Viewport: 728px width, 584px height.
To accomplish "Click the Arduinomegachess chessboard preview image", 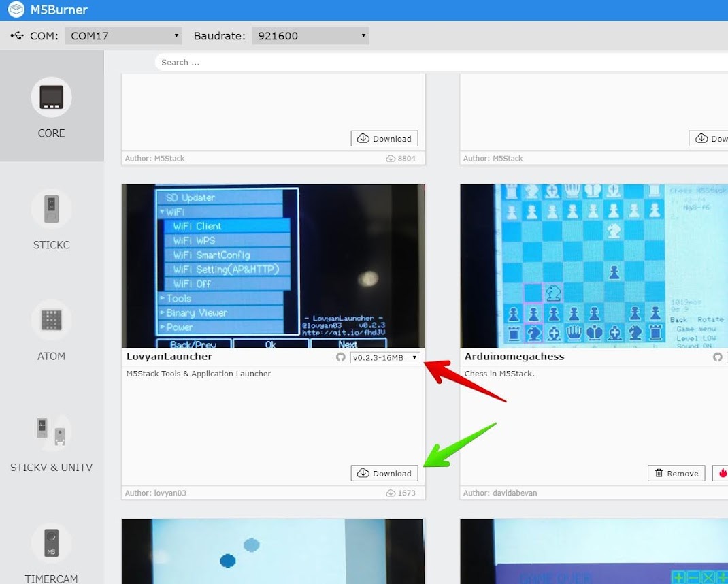I will (594, 265).
